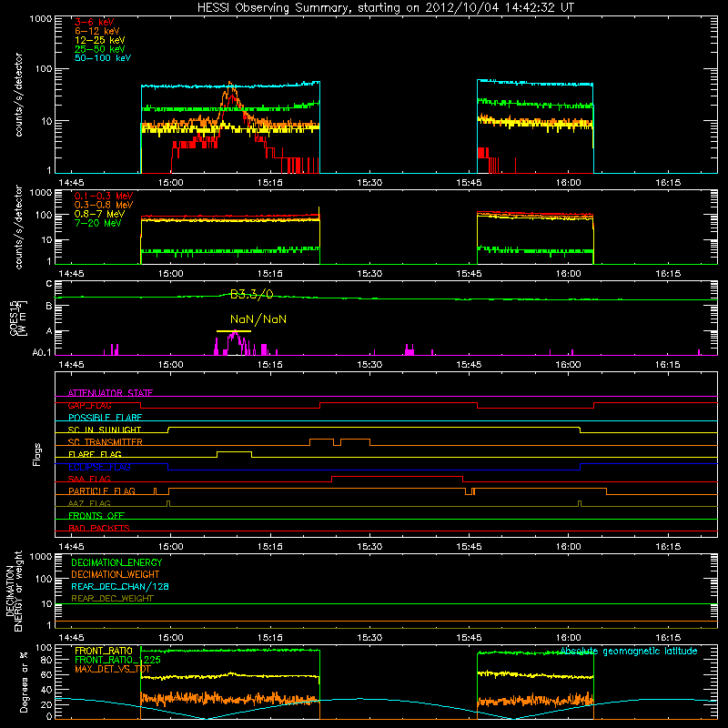Click the 'Degrees or %' axis label
The image size is (728, 728).
click(25, 682)
